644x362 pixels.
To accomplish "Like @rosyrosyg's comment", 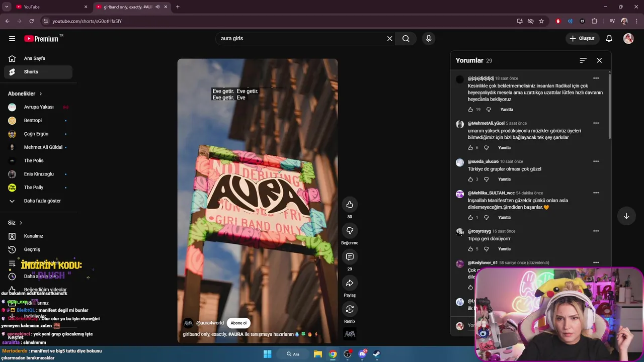I will click(x=470, y=249).
